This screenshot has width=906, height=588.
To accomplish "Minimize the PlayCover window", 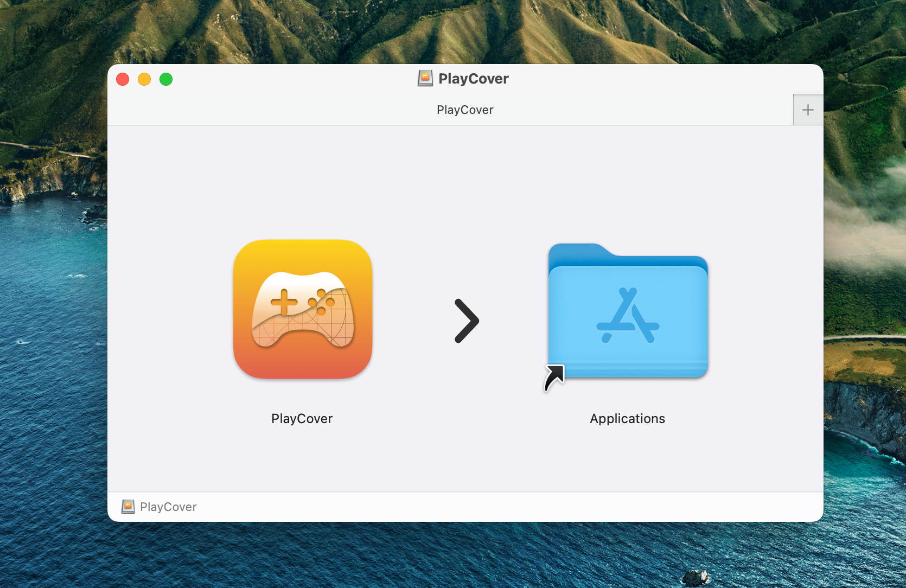I will (144, 79).
